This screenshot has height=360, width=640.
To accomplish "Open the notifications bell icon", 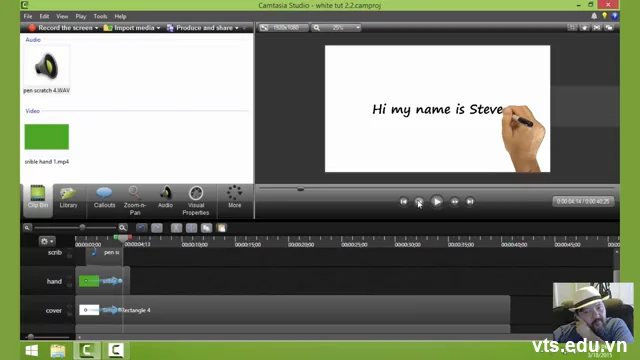I will coord(594,16).
